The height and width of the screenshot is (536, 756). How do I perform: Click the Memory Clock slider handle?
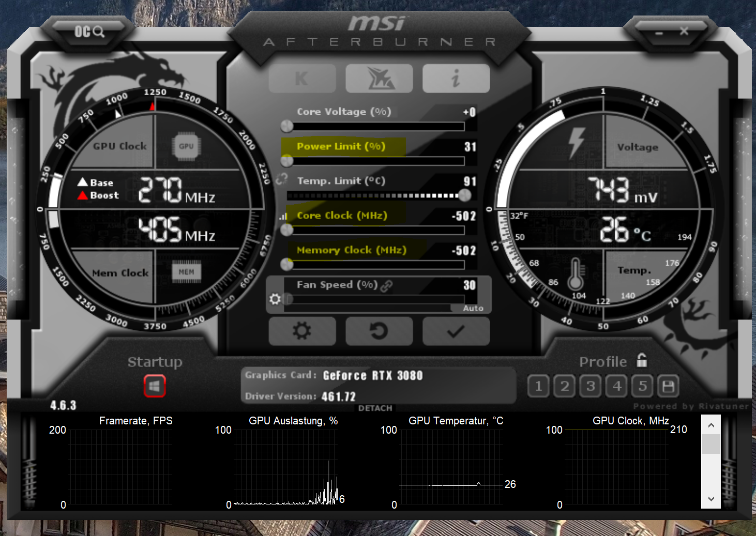click(287, 265)
